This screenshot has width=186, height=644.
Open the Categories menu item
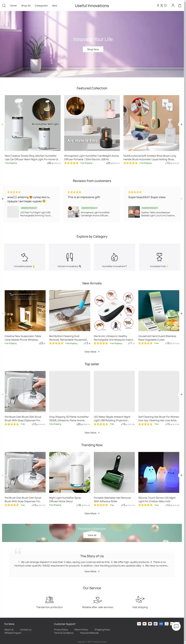[x=41, y=6]
